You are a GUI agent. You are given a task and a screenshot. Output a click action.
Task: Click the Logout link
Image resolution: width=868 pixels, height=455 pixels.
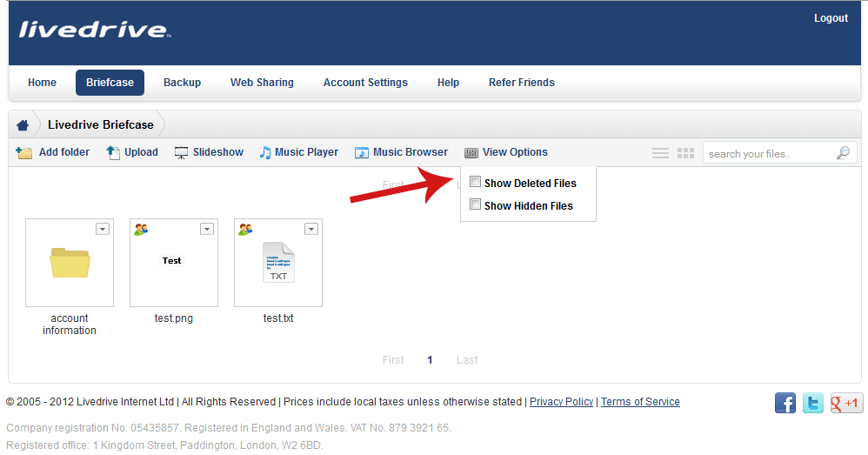click(831, 18)
